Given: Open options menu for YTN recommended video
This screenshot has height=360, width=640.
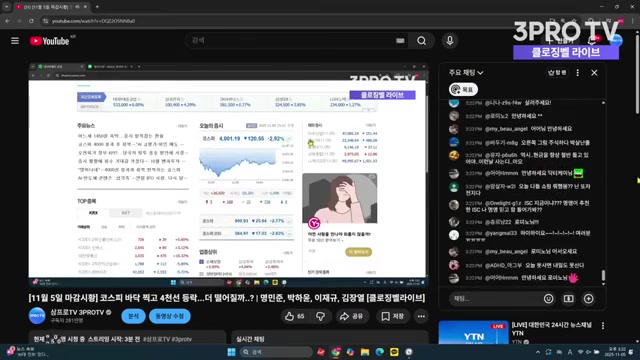Looking at the screenshot, I should pos(603,326).
